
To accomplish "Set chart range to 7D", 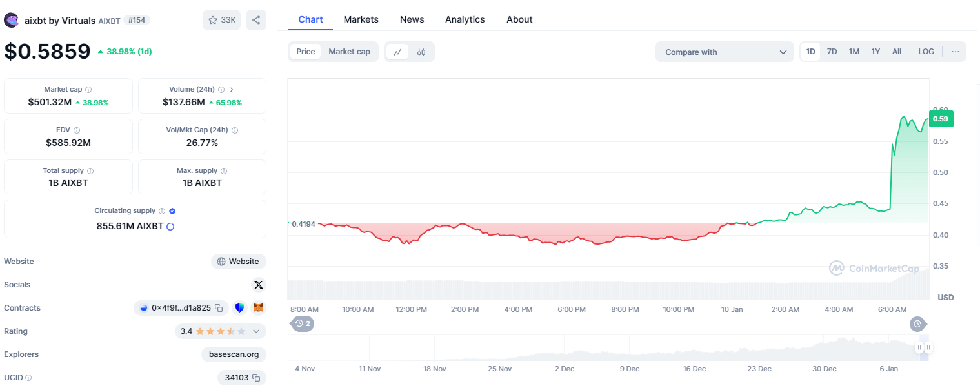I will coord(832,52).
